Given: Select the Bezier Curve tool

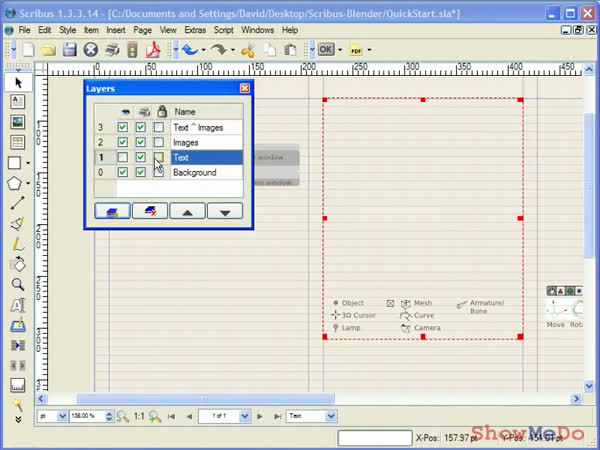Looking at the screenshot, I should [18, 224].
